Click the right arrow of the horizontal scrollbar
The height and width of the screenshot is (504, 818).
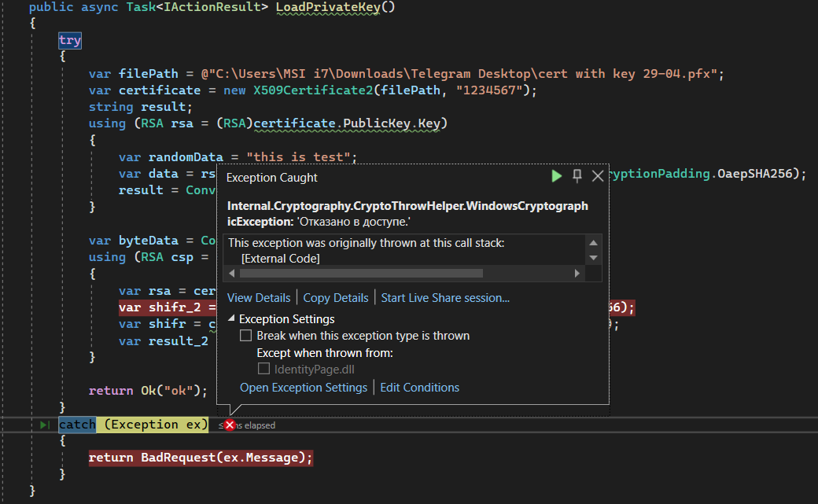tap(576, 273)
